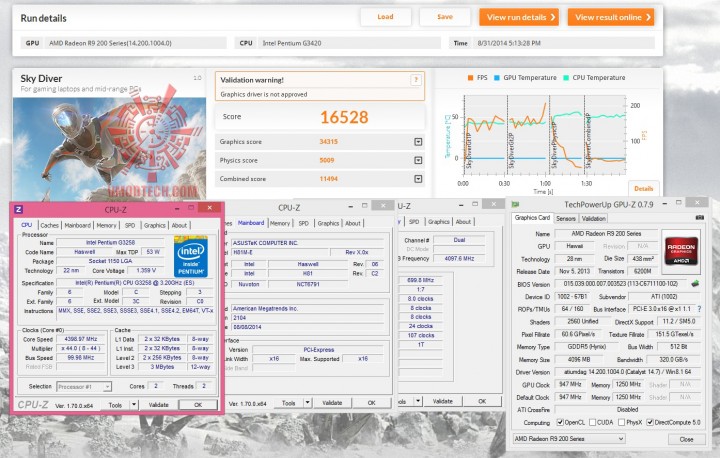
Task: Click the Radeon Graphics logo in GPU-Z
Action: [x=681, y=251]
